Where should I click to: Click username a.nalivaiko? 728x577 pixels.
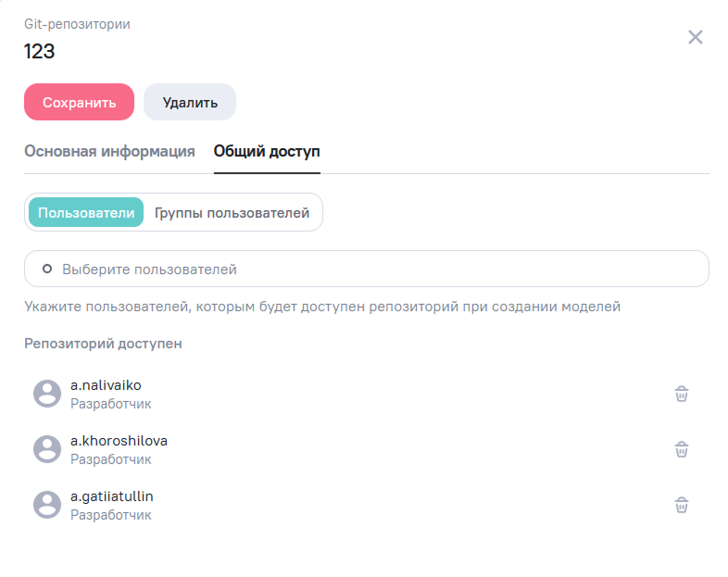click(106, 385)
